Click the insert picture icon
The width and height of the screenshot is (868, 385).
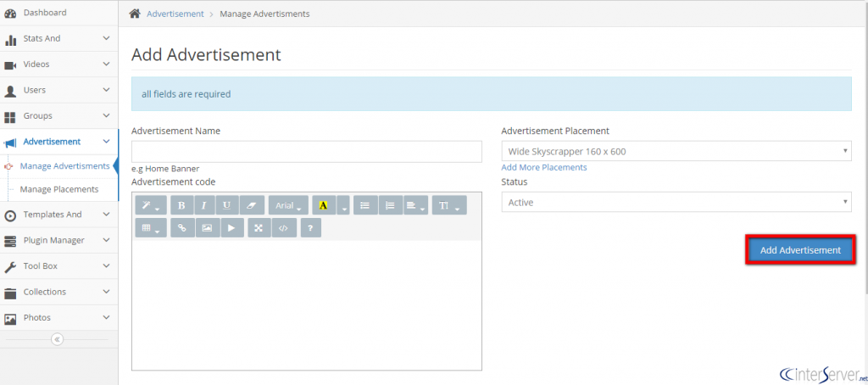tap(207, 227)
